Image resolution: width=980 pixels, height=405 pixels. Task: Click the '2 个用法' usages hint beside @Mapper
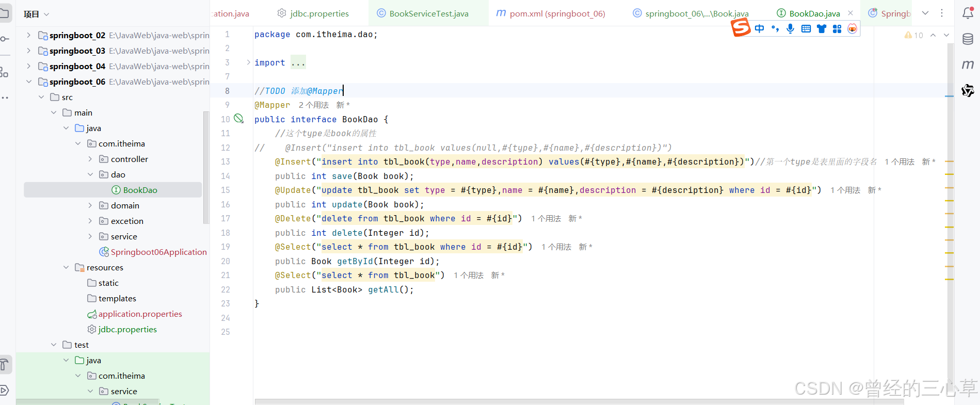[x=314, y=105]
